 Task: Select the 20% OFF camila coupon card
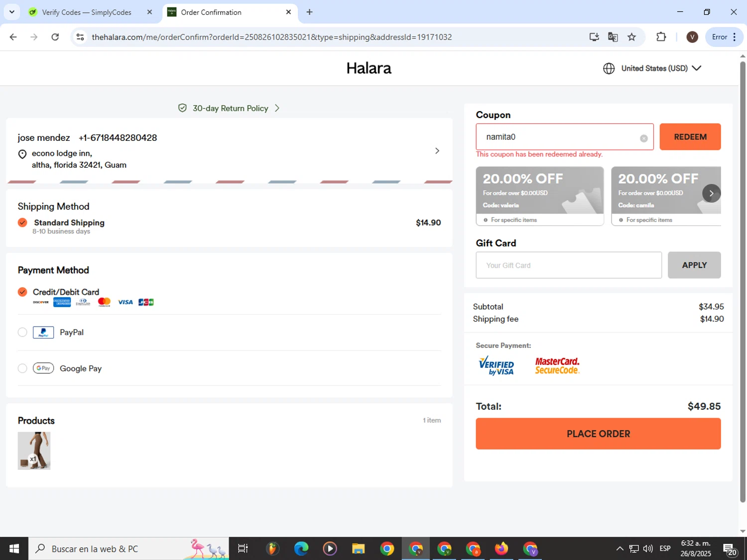click(x=666, y=196)
